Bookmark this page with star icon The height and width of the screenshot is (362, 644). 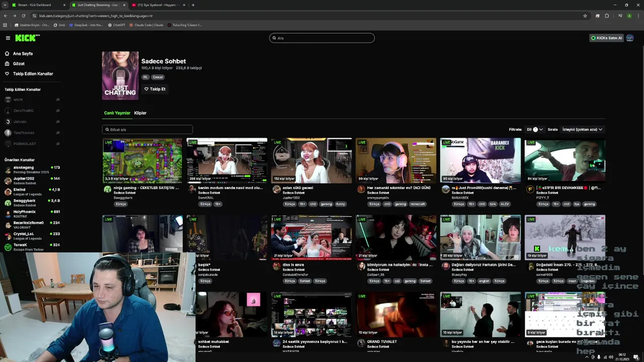click(585, 16)
